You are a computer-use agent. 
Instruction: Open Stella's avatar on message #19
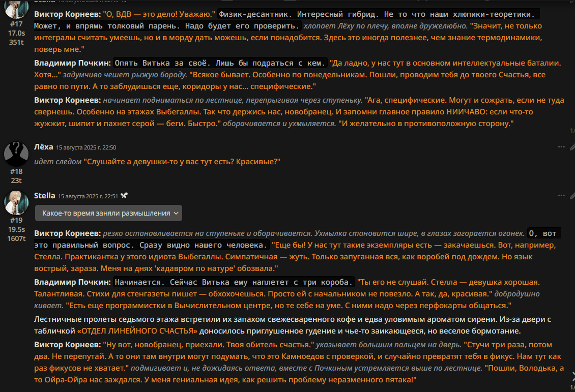point(16,202)
